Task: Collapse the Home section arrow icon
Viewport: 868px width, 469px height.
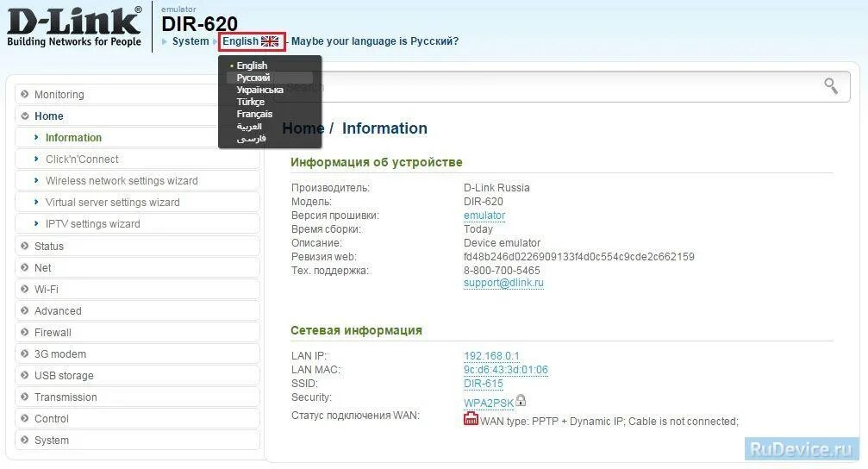Action: pos(24,116)
